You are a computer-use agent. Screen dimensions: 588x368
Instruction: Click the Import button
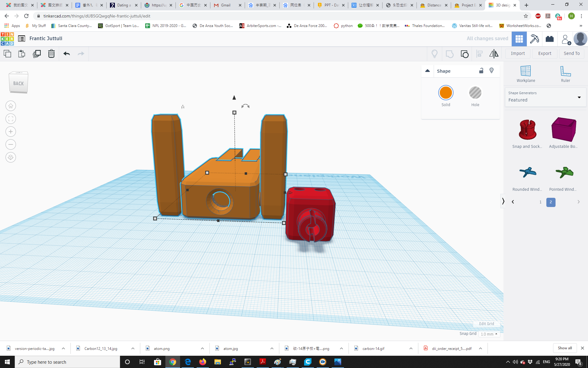[518, 54]
